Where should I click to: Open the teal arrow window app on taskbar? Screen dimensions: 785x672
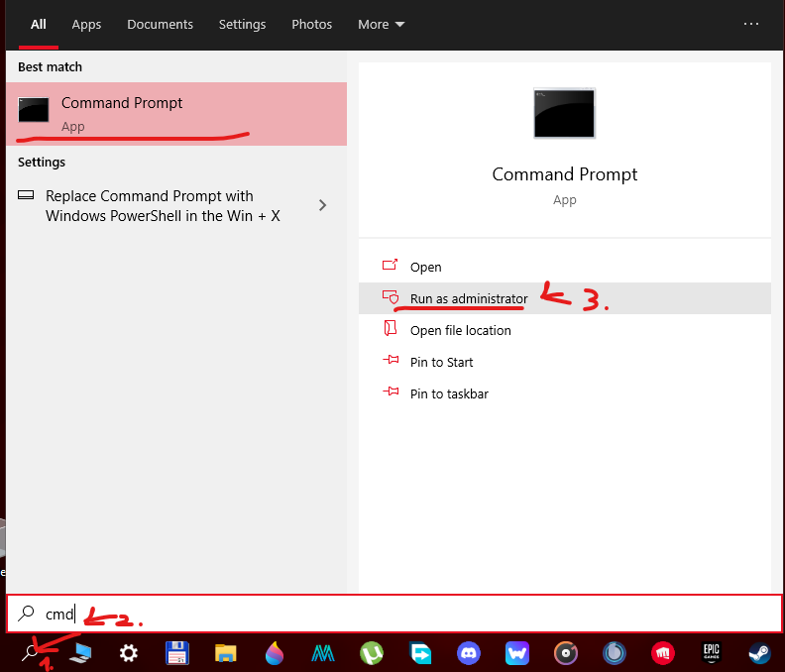(x=420, y=653)
